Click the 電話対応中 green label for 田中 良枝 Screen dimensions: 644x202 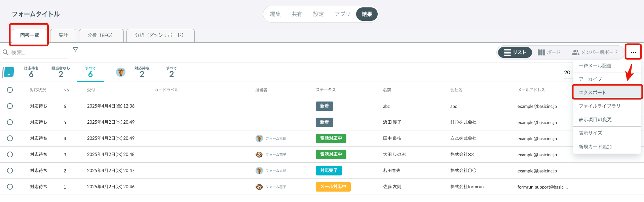(x=331, y=138)
